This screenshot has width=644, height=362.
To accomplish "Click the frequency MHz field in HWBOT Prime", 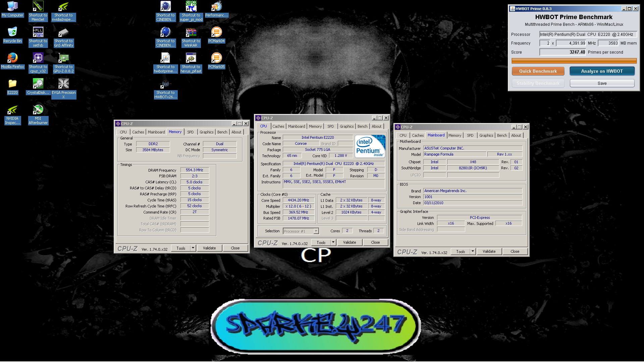I will [571, 43].
